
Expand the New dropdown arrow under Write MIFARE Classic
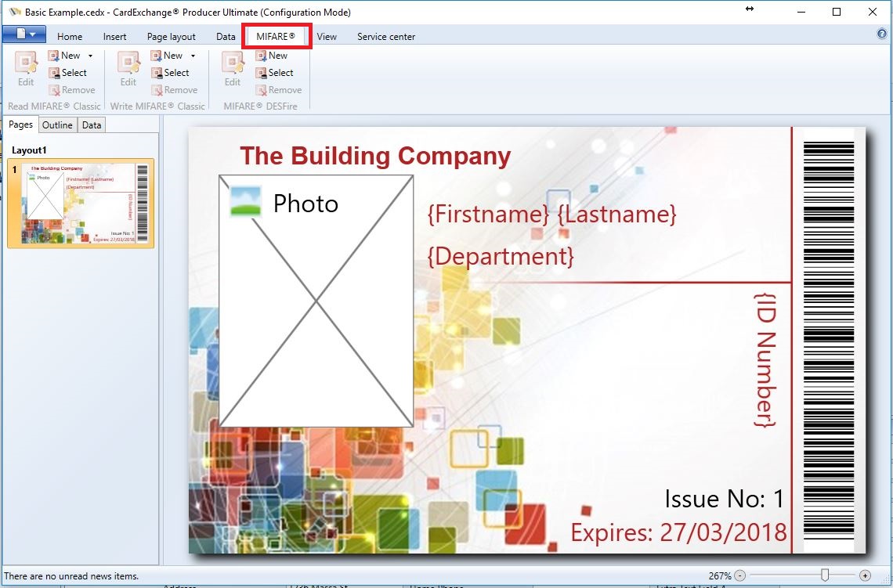coord(193,56)
